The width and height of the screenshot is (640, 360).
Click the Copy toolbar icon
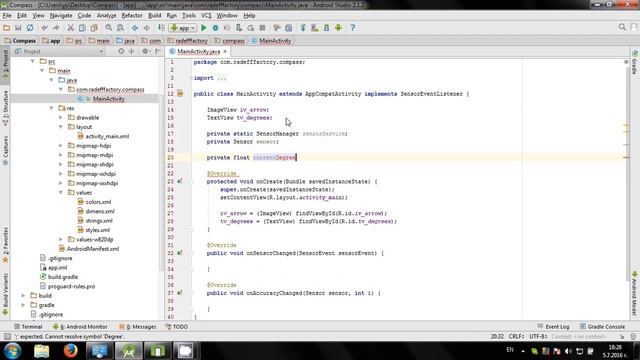pyautogui.click(x=82, y=28)
